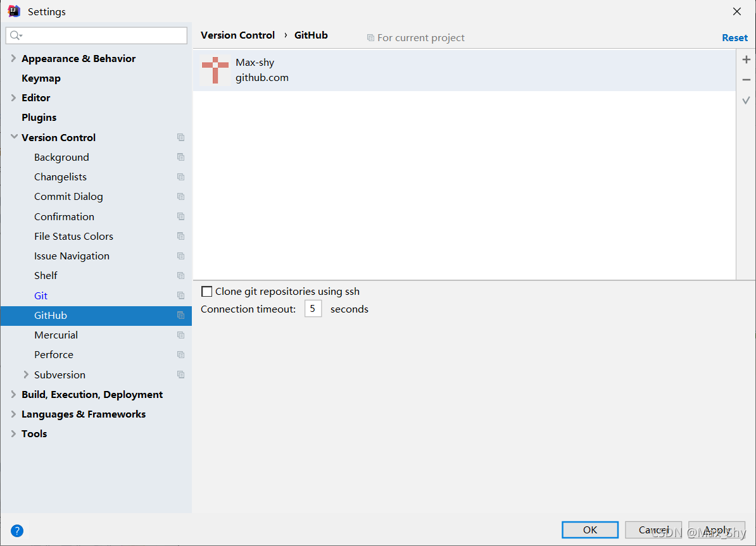
Task: Click the add account plus icon
Action: pos(746,59)
